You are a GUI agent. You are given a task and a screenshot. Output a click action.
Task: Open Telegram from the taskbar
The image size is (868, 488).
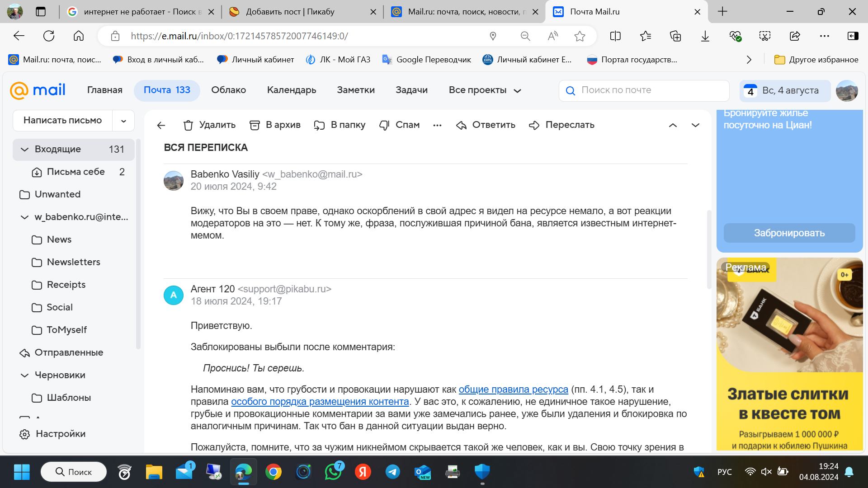click(392, 472)
